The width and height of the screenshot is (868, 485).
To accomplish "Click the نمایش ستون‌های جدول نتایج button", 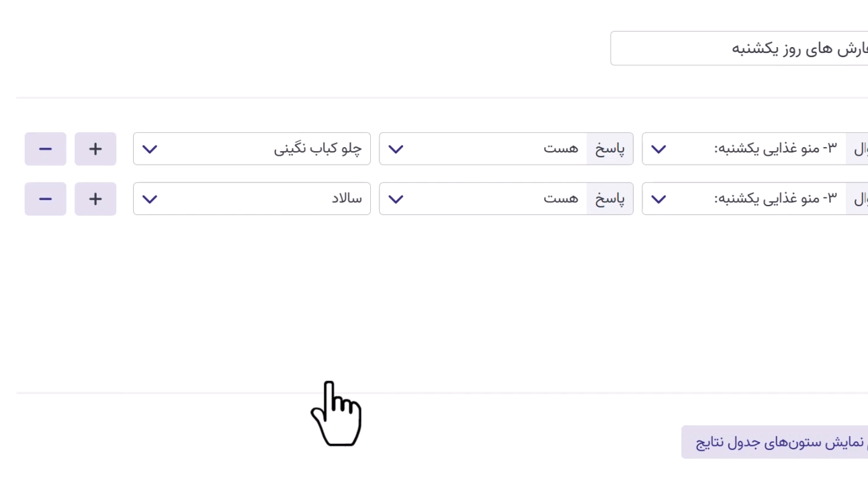I will pos(775,442).
